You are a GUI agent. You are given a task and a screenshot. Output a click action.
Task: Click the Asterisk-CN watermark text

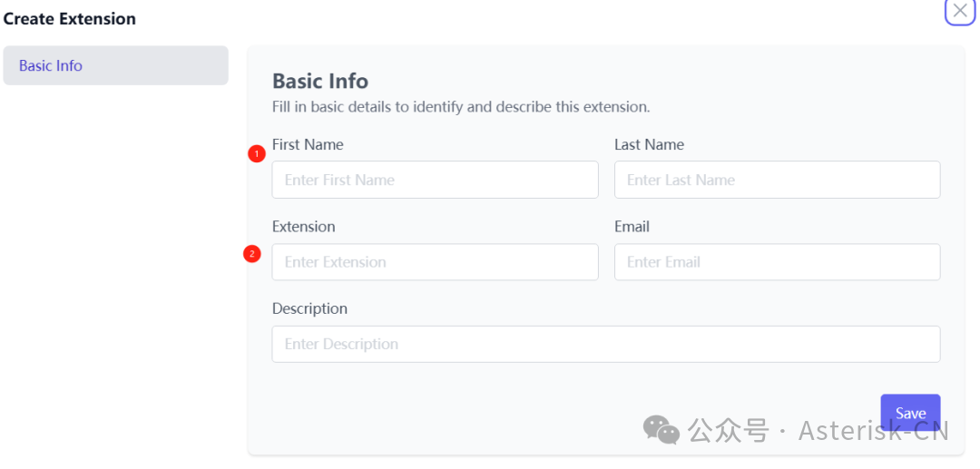point(873,431)
